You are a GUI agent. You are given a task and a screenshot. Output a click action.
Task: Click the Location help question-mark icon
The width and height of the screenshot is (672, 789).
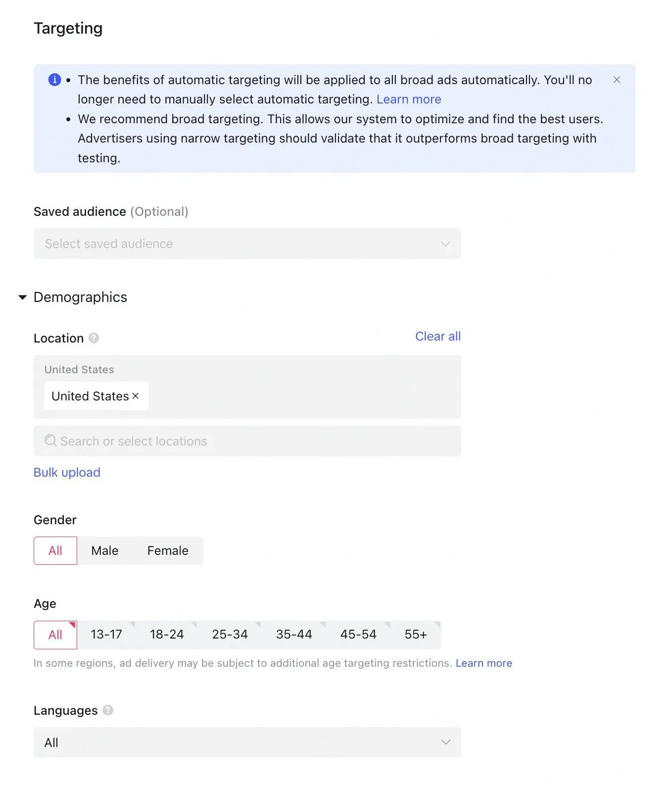point(94,338)
